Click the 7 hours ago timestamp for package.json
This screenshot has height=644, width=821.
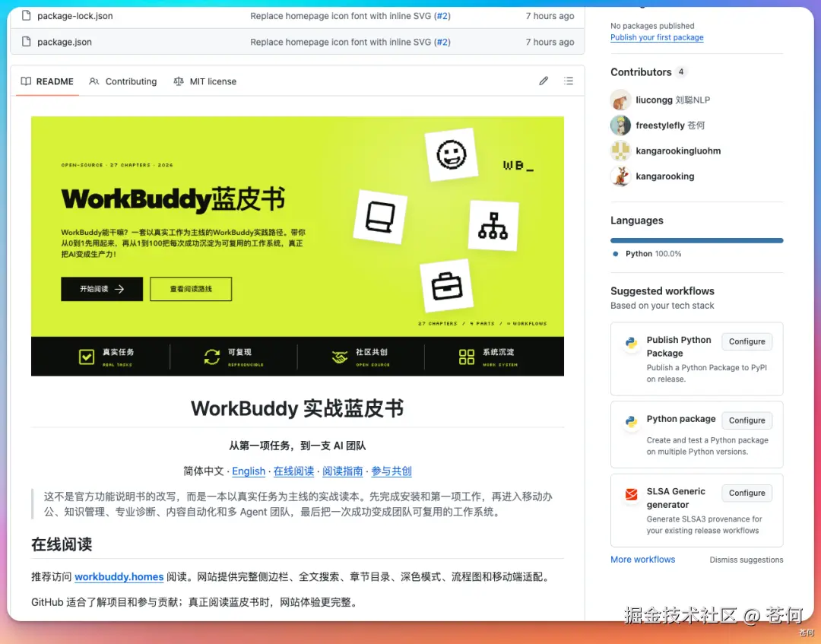click(550, 42)
